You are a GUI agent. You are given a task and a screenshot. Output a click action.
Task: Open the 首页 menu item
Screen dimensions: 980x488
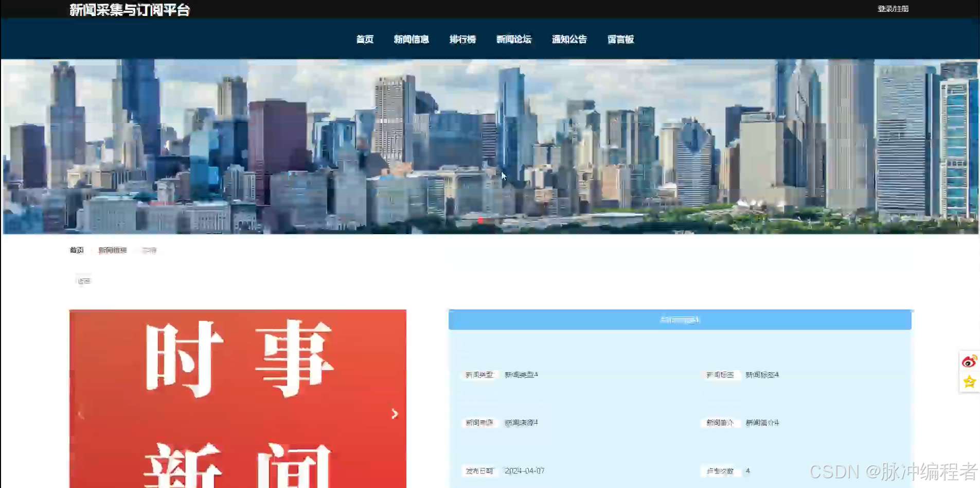pyautogui.click(x=365, y=39)
